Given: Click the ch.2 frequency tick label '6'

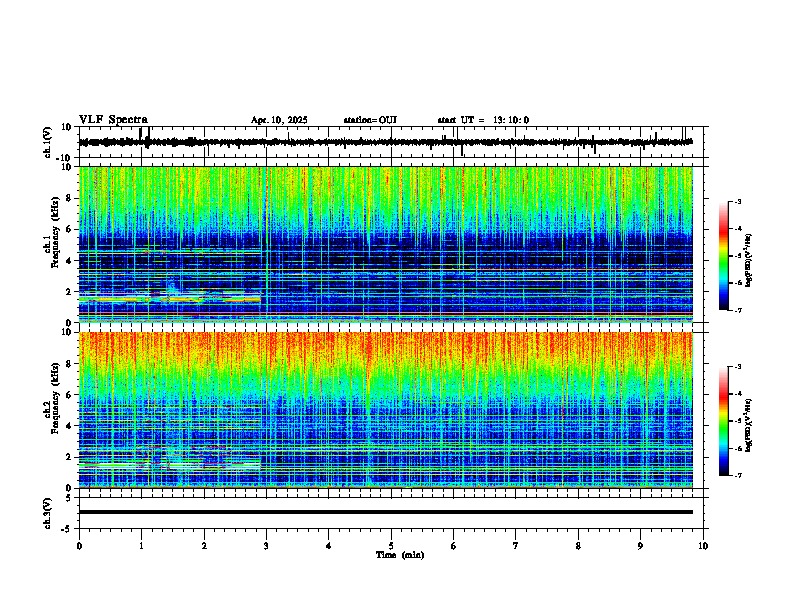Looking at the screenshot, I should point(69,395).
